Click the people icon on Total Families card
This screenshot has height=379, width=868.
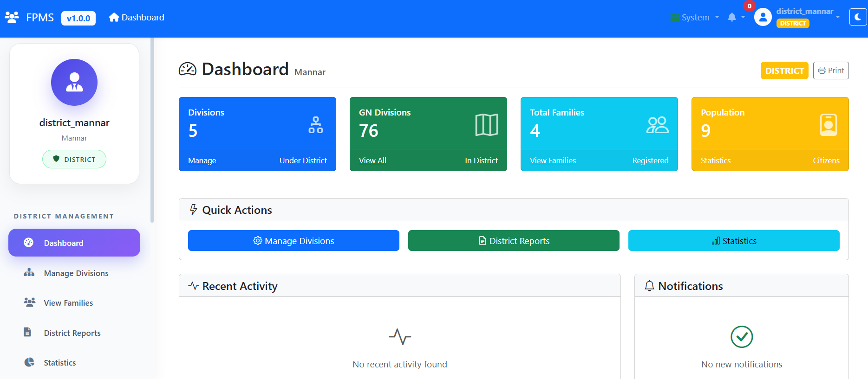[x=657, y=125]
